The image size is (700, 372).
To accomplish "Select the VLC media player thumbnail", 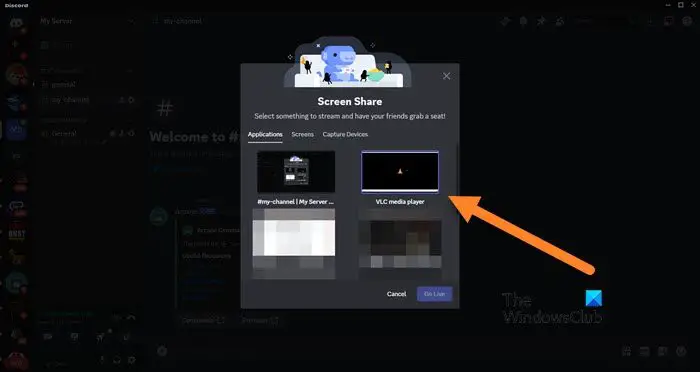I will click(x=400, y=172).
